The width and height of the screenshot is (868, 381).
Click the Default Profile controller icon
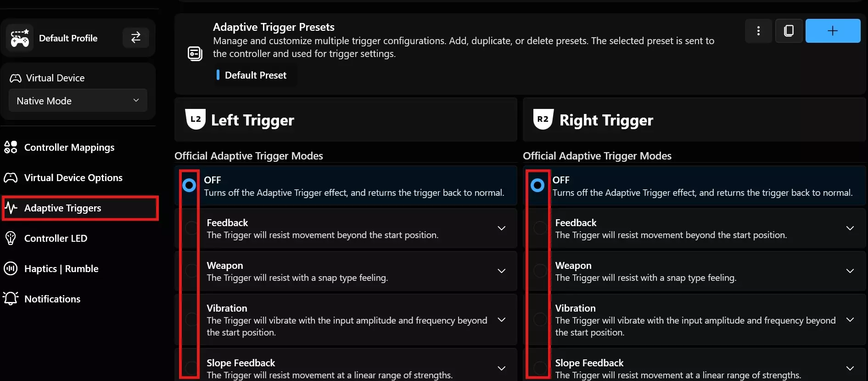coord(20,38)
